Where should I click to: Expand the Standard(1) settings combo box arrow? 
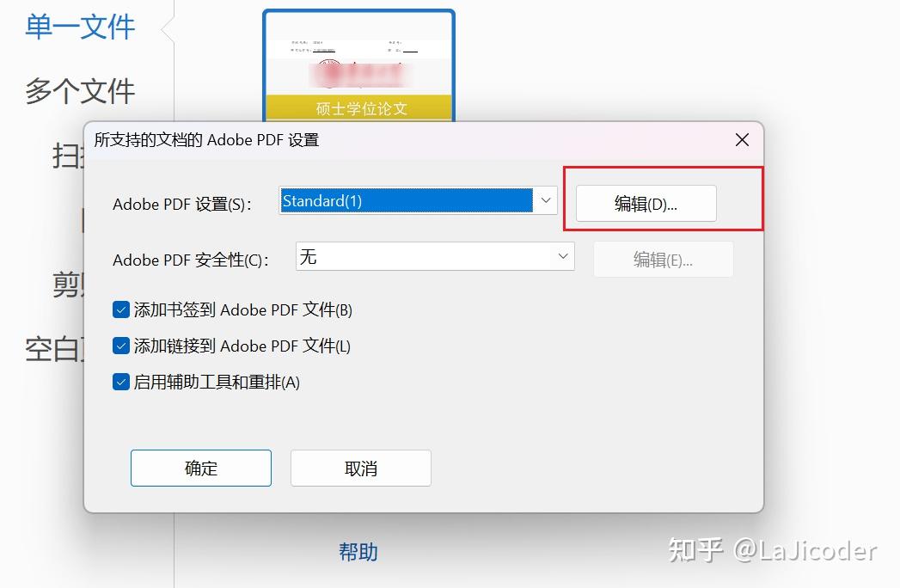(x=545, y=199)
